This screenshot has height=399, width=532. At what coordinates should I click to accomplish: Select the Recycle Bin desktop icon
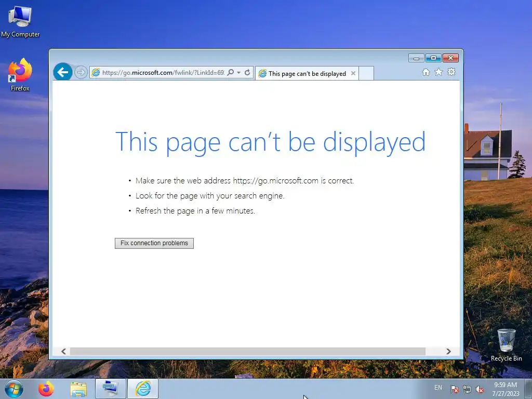tap(506, 345)
